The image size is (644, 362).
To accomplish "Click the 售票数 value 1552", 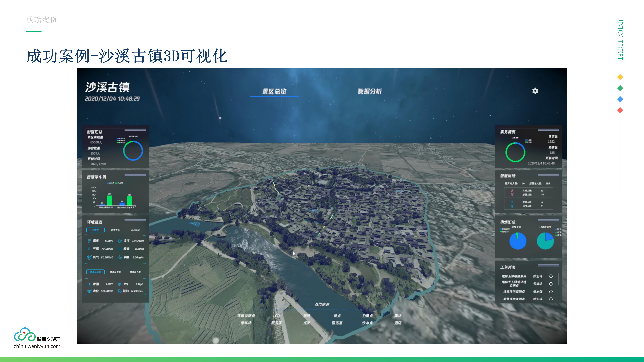I will pyautogui.click(x=551, y=142).
